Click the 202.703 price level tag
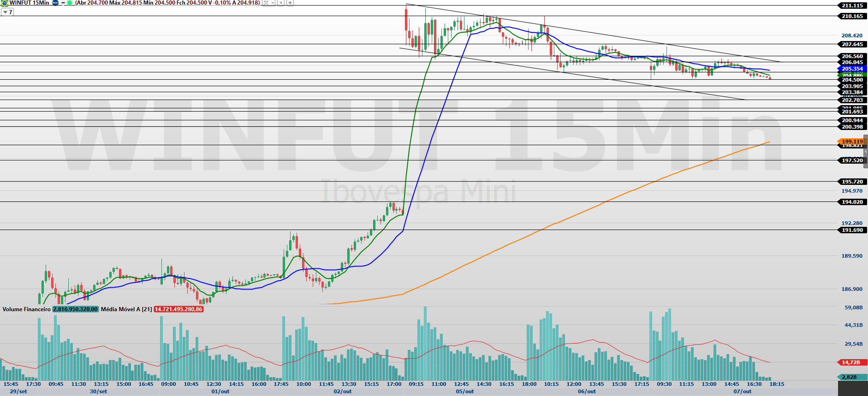This screenshot has height=396, width=868. (x=852, y=100)
